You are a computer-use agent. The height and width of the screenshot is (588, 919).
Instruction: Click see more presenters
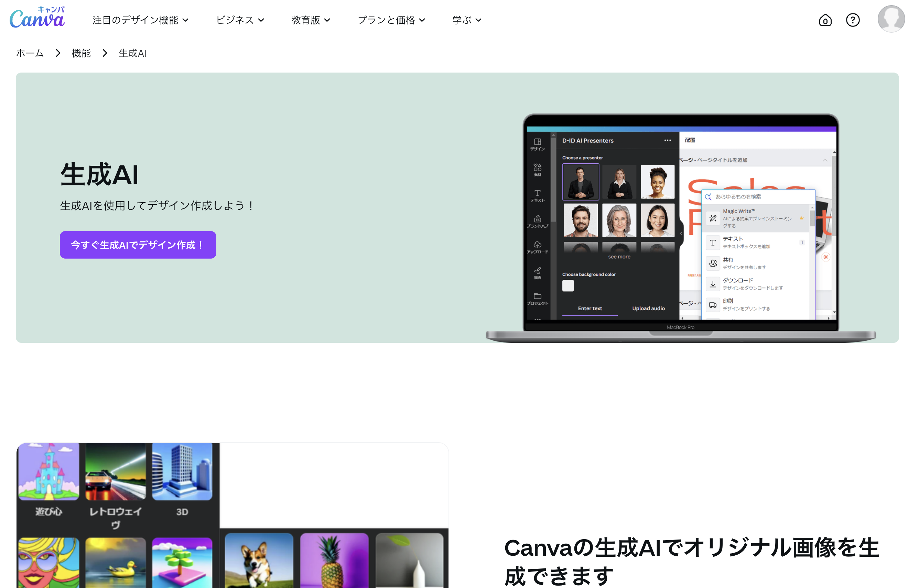[x=619, y=257]
